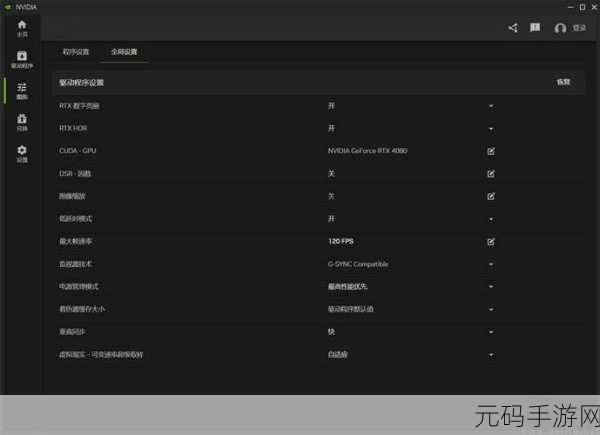Switch to the Global Settings (全局设置) tab

[124, 52]
